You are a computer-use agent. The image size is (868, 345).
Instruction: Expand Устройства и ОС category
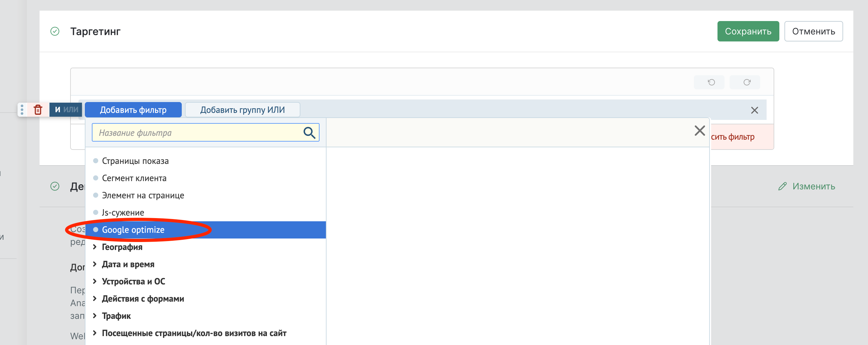click(95, 281)
